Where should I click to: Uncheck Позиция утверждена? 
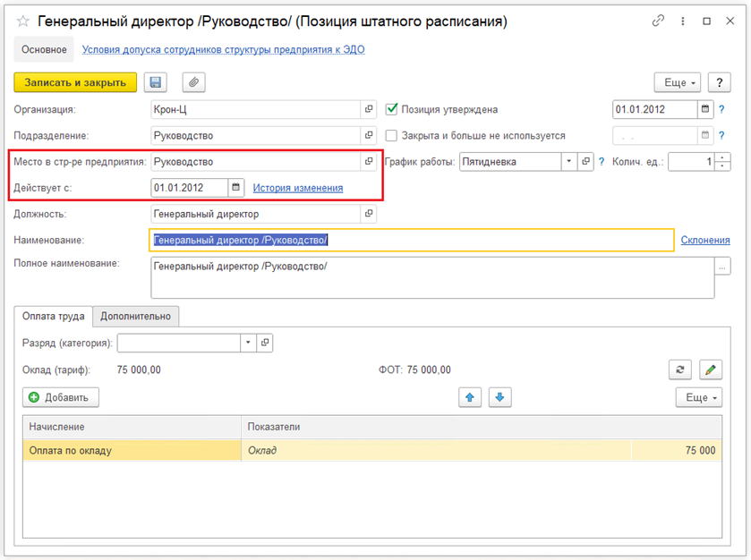tap(391, 109)
